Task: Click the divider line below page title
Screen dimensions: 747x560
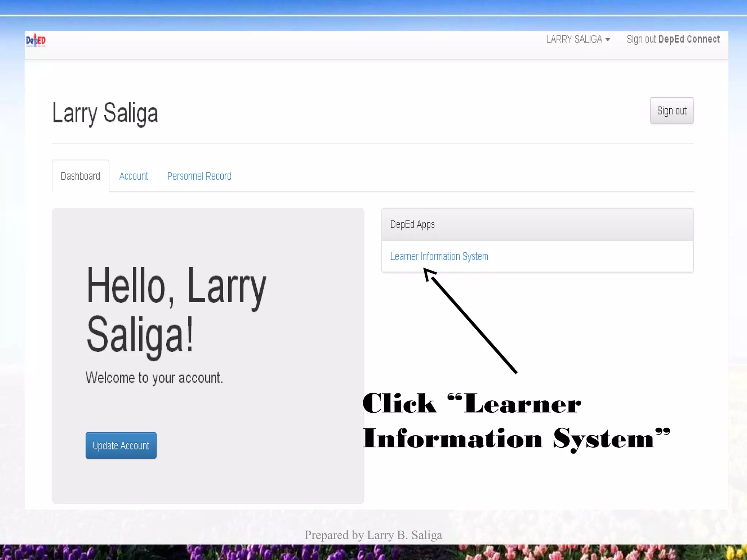Action: pyautogui.click(x=372, y=144)
